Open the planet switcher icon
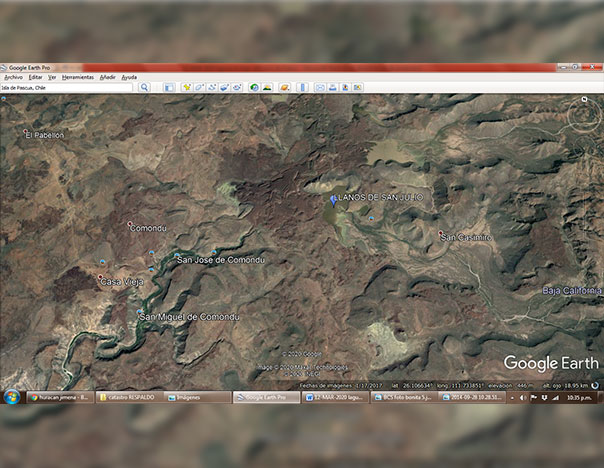604x468 pixels. click(284, 87)
